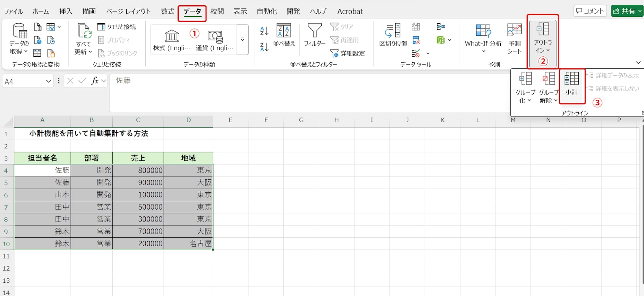This screenshot has height=296, width=644.
Task: Open the 予測シート forecast sheet
Action: click(x=514, y=39)
